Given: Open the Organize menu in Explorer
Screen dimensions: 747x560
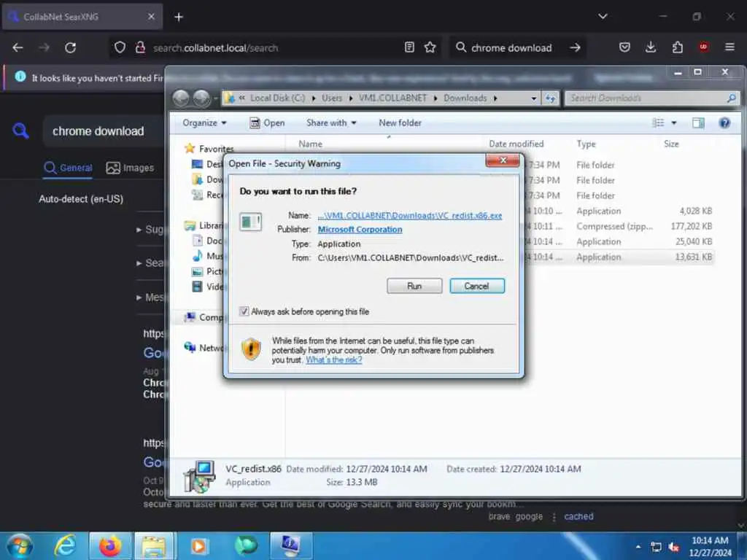Looking at the screenshot, I should tap(204, 122).
